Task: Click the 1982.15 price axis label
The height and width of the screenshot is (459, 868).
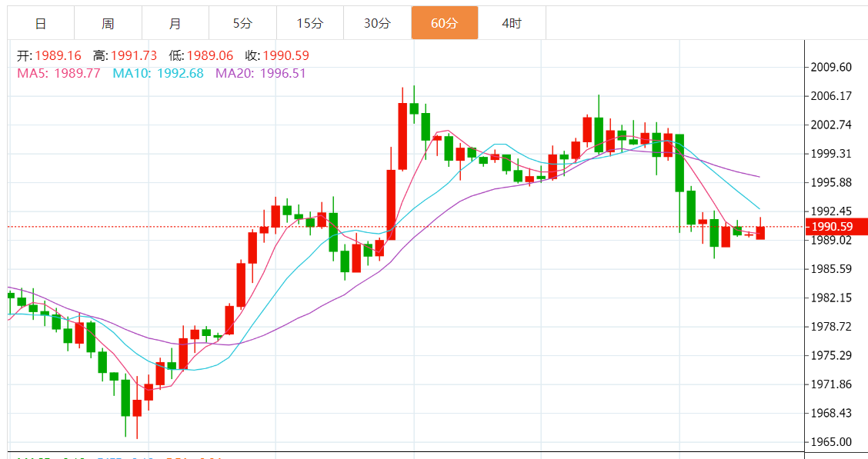Action: click(x=831, y=298)
